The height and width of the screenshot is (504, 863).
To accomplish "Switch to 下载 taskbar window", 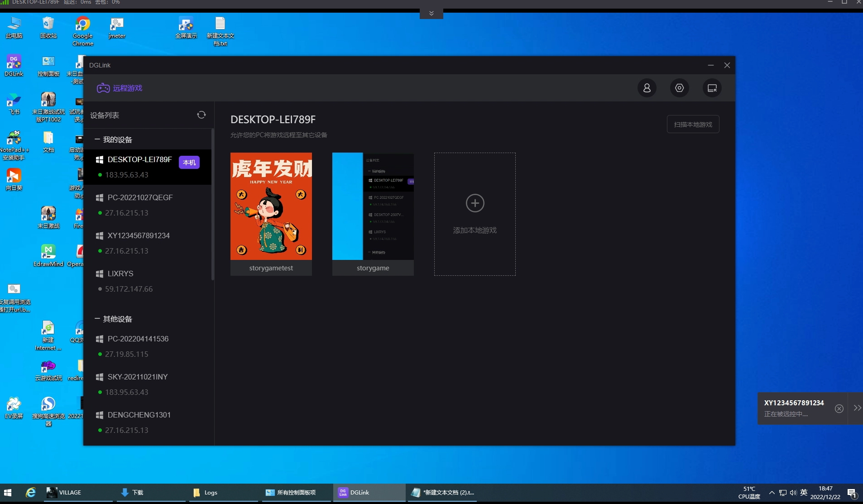I will 151,493.
